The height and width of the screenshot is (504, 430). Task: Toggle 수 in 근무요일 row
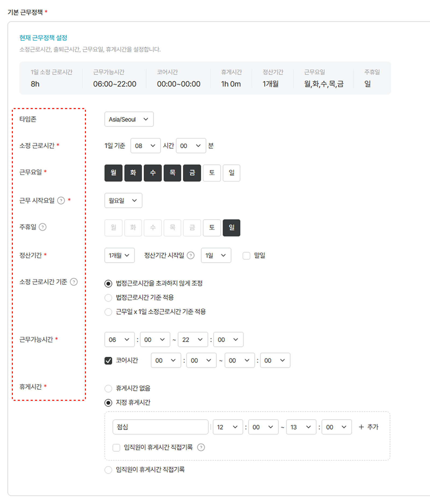(x=153, y=173)
